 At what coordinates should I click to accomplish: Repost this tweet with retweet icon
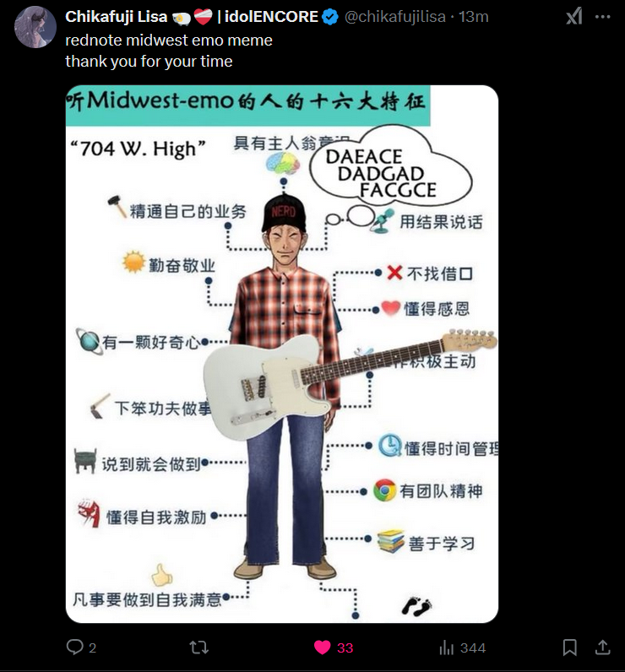[x=199, y=648]
